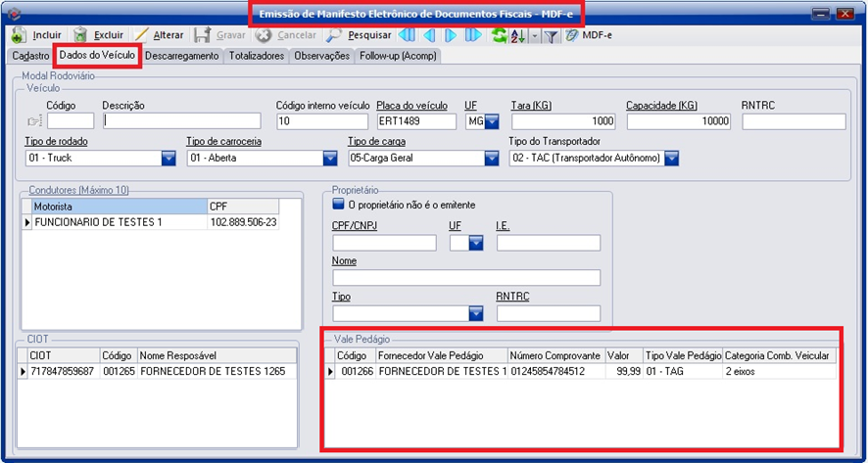Select the FUNCIONARIO DE TESTES 1 driver row

[118, 223]
